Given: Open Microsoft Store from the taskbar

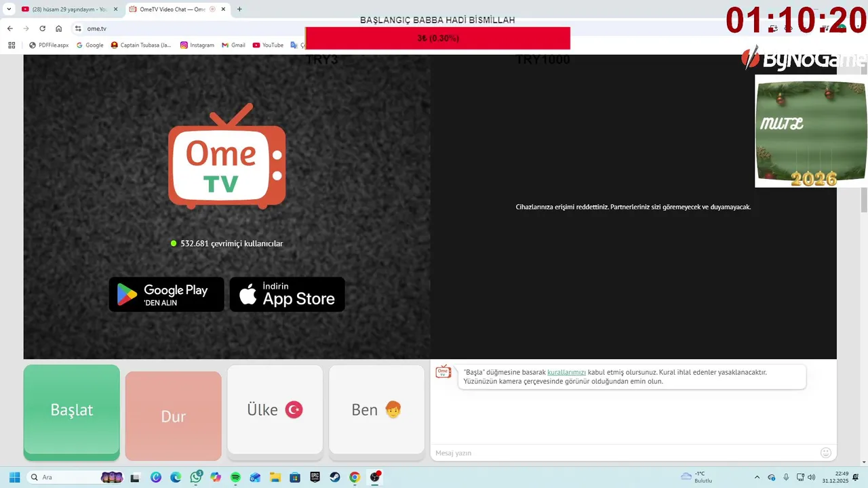Looking at the screenshot, I should coord(295,477).
